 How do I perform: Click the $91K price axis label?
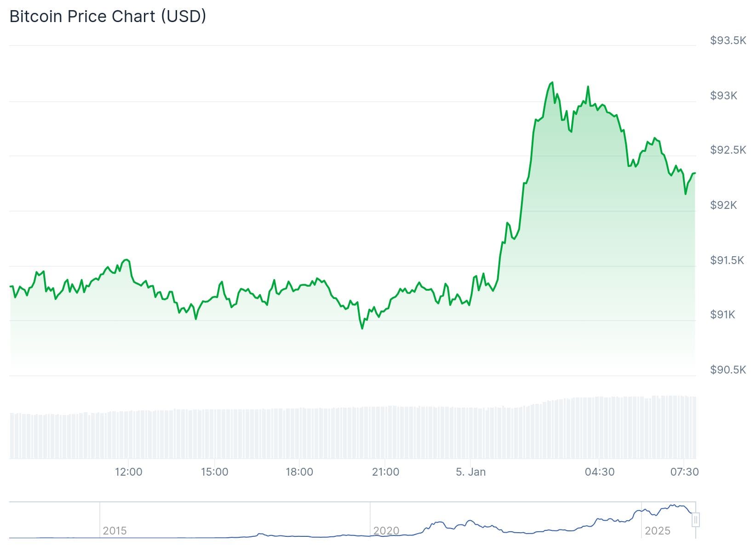click(x=722, y=315)
